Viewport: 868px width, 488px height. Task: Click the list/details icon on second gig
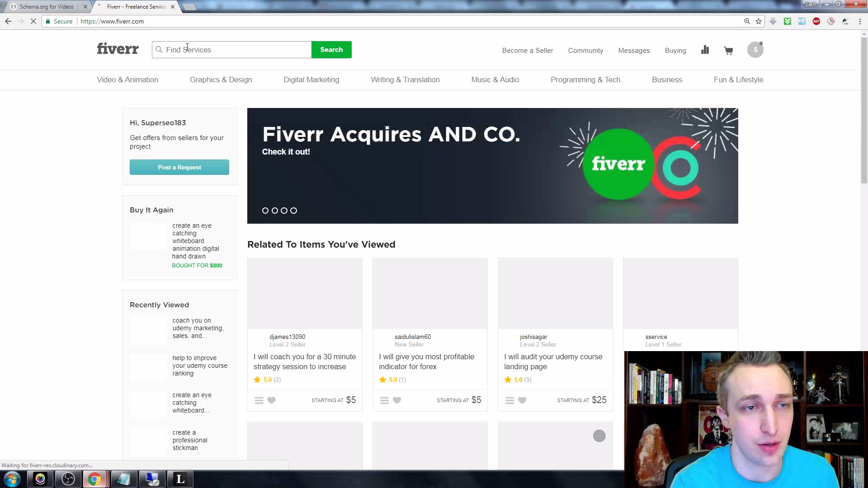[x=385, y=400]
